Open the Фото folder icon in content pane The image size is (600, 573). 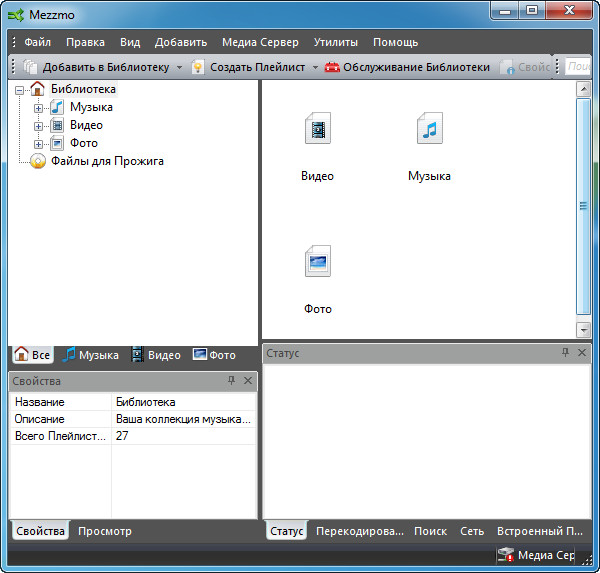tap(317, 262)
